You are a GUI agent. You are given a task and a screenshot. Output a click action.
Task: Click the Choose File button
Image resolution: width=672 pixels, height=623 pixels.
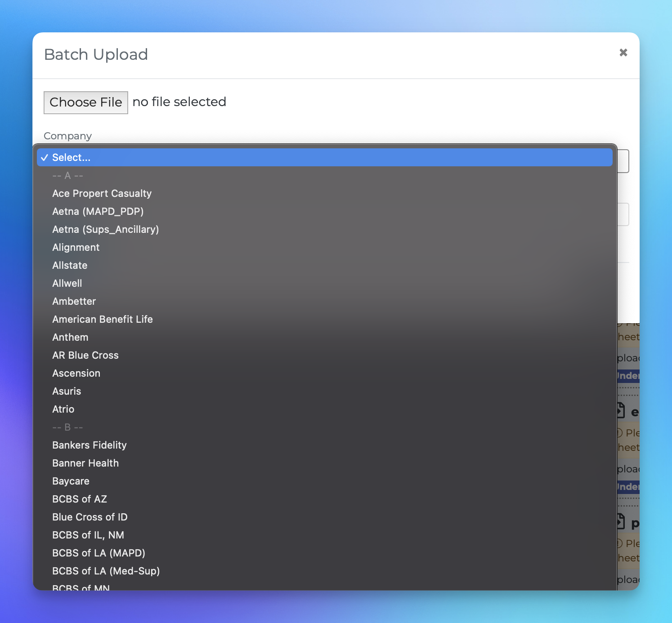[86, 102]
